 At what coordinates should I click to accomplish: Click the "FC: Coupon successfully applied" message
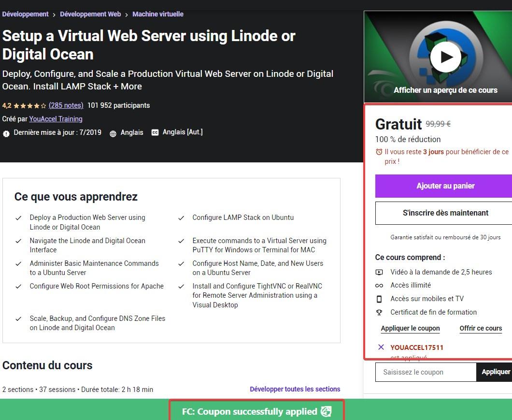249,411
